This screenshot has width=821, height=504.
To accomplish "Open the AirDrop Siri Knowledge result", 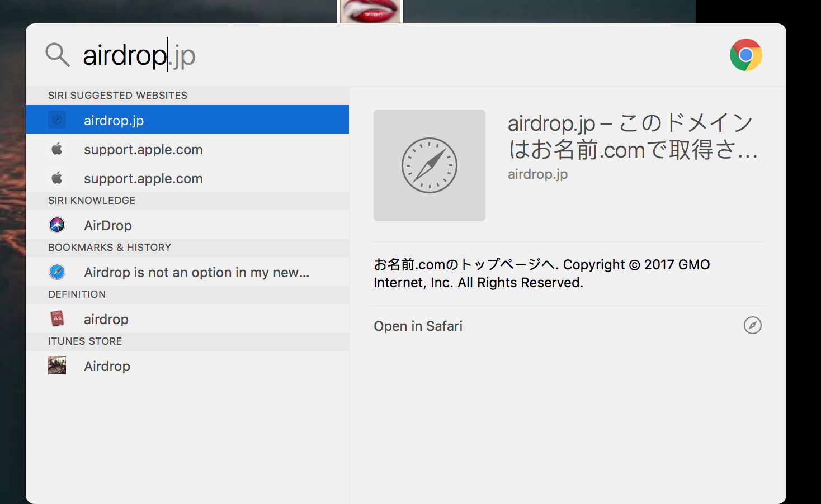I will coord(187,225).
